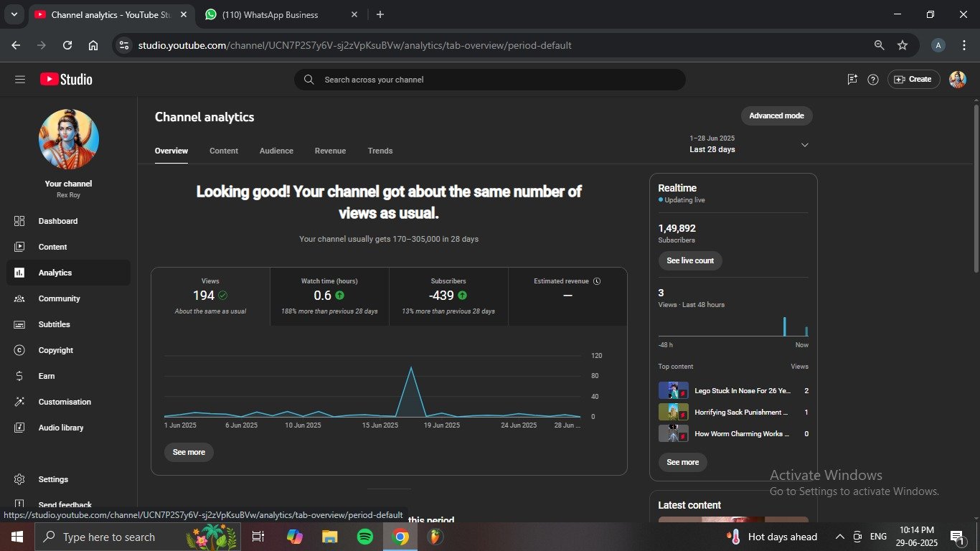980x551 pixels.
Task: Open Task View on the taskbar
Action: pos(259,537)
